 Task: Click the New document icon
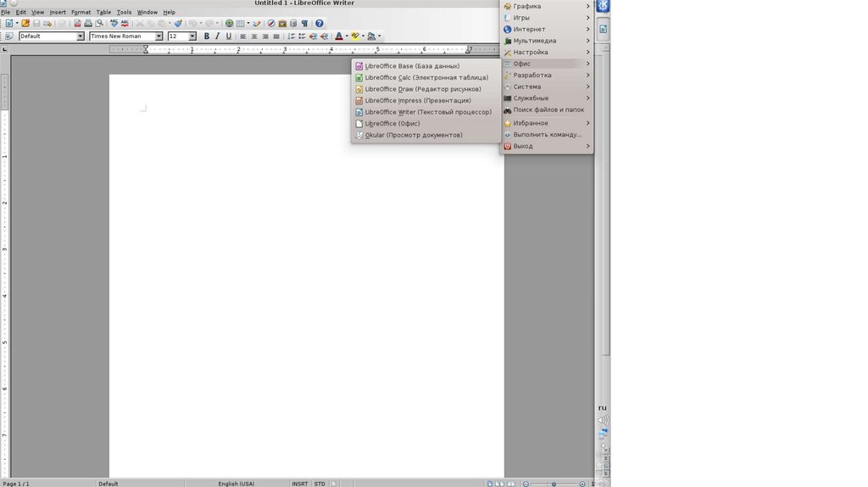[x=9, y=23]
